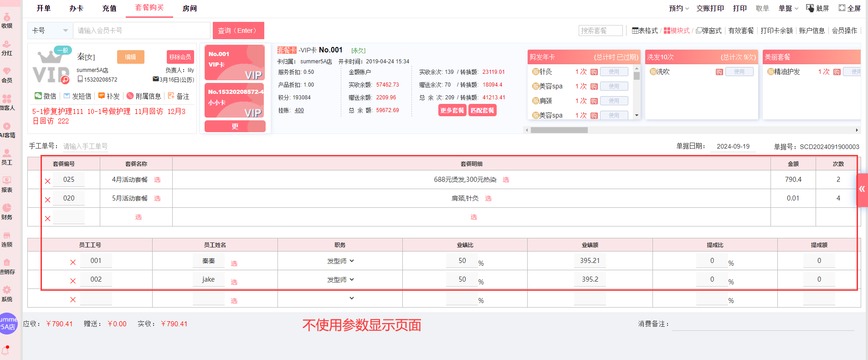Click the 微信 WeChat icon for member
Viewport: 868px width, 360px height.
38,96
